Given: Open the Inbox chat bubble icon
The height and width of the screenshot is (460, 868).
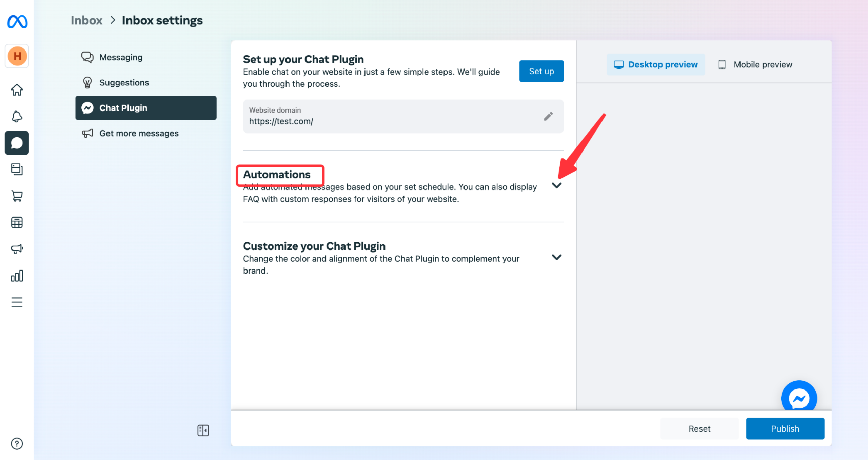Looking at the screenshot, I should tap(17, 143).
